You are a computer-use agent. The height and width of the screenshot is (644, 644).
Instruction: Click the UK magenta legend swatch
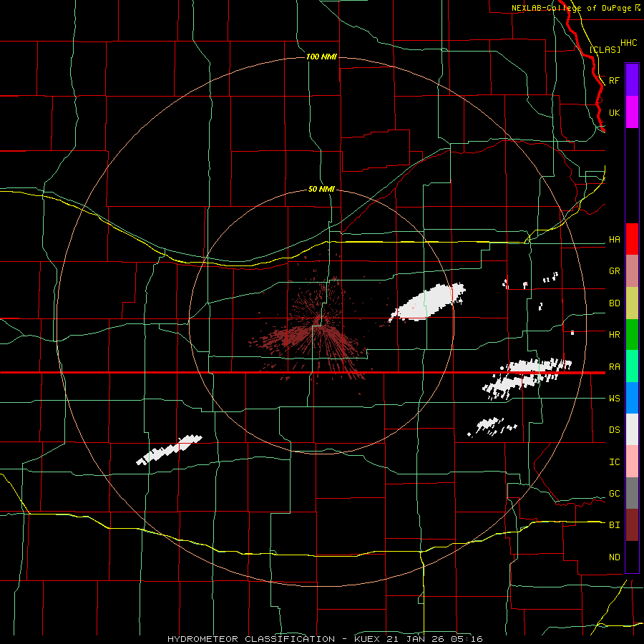632,112
